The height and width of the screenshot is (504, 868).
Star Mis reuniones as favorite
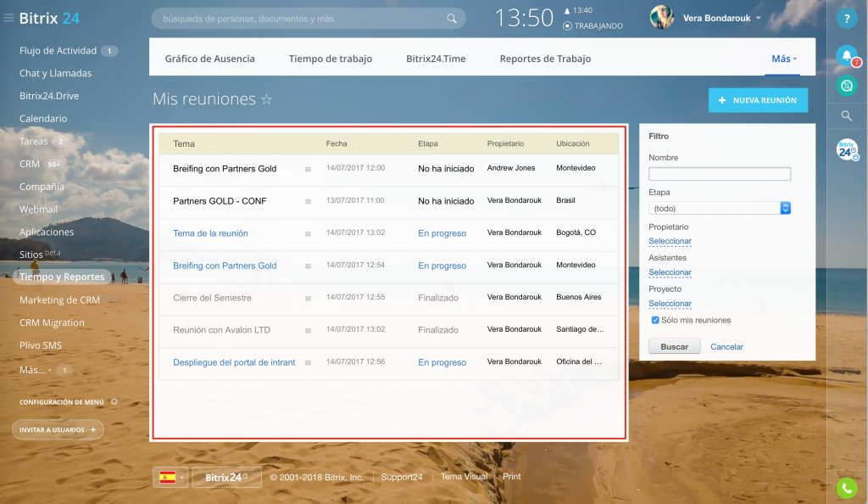(266, 99)
